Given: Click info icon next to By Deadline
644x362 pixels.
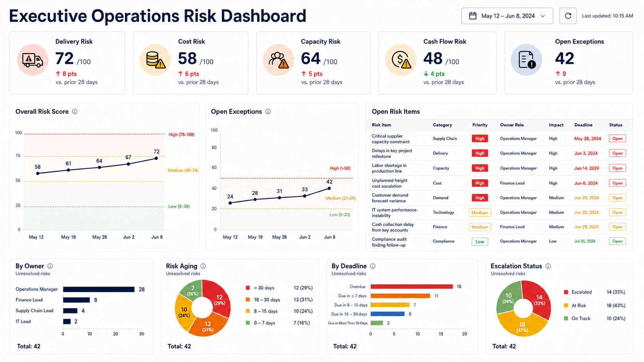Looking at the screenshot, I should pyautogui.click(x=373, y=266).
